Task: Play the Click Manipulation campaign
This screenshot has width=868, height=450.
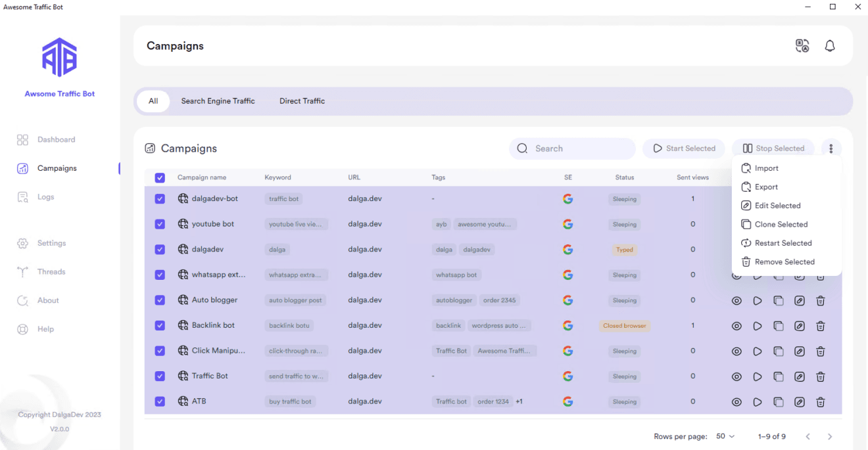Action: (758, 351)
